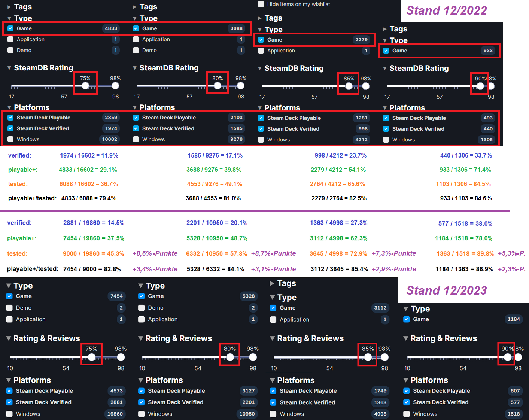The image size is (529, 420).
Task: Expand Tags section above Game 3112
Action: click(283, 283)
